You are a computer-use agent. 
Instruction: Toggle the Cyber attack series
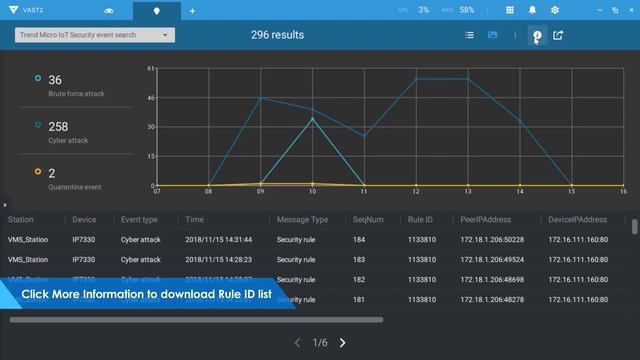[38, 125]
